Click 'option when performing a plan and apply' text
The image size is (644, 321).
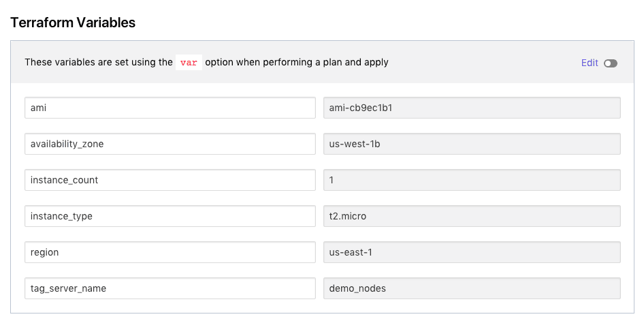(297, 63)
